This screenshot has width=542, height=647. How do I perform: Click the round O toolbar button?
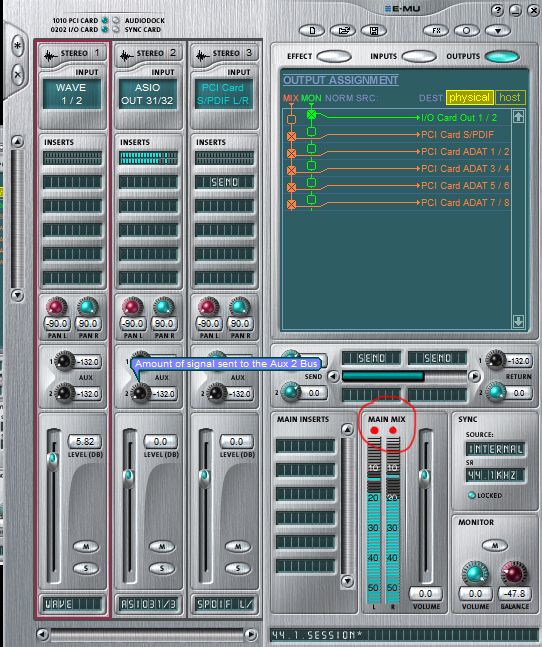[x=467, y=31]
